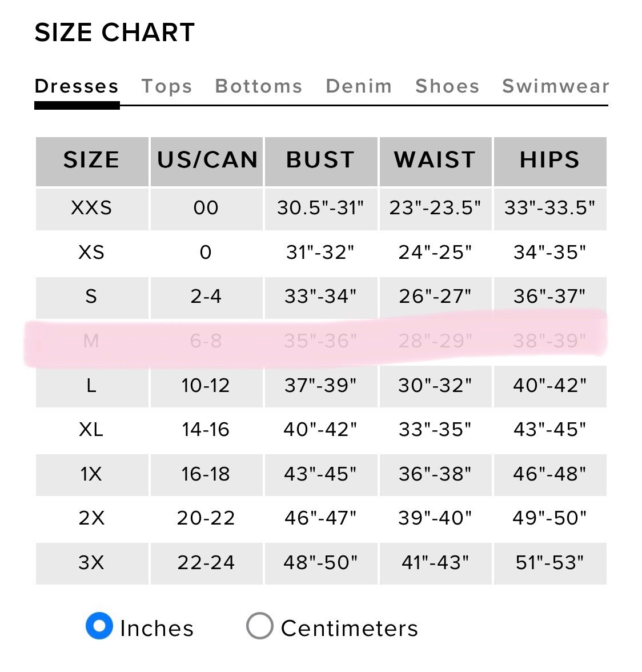Select the XXS size row label
This screenshot has height=672, width=642.
pos(91,207)
